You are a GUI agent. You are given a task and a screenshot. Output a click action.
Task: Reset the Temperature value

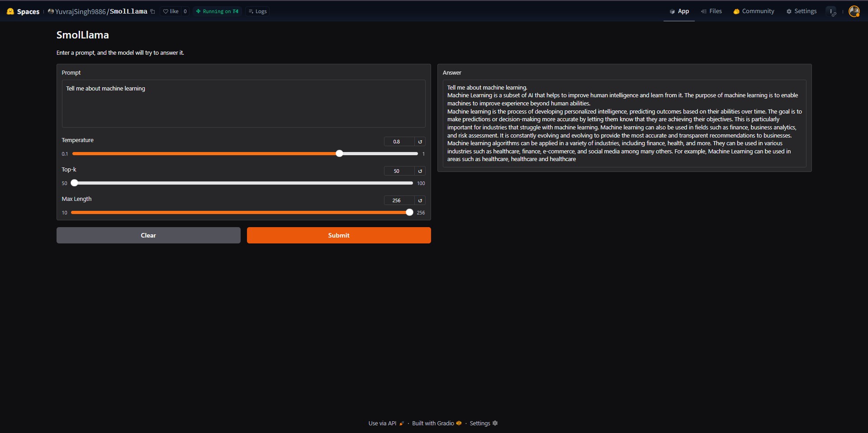click(420, 142)
